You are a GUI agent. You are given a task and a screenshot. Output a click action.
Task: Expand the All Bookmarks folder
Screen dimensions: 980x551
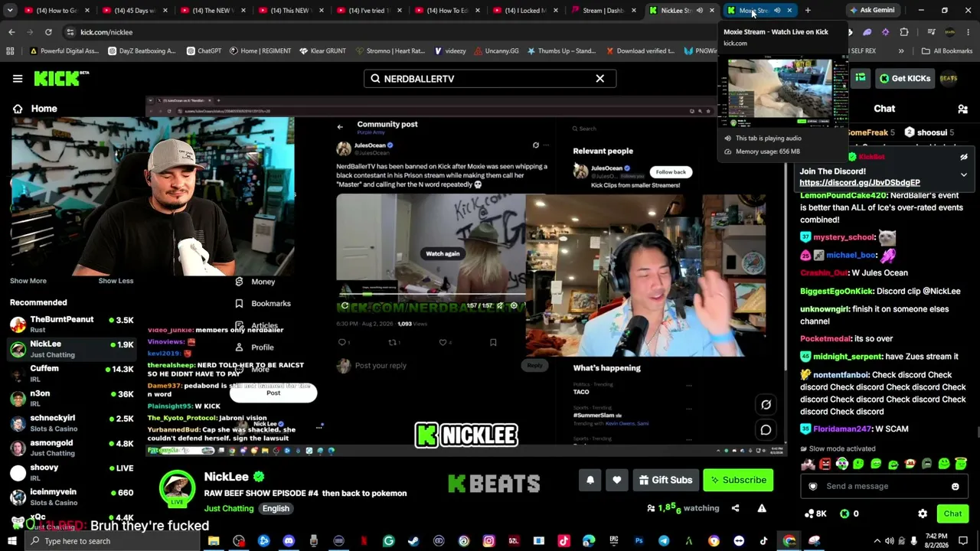pyautogui.click(x=947, y=51)
